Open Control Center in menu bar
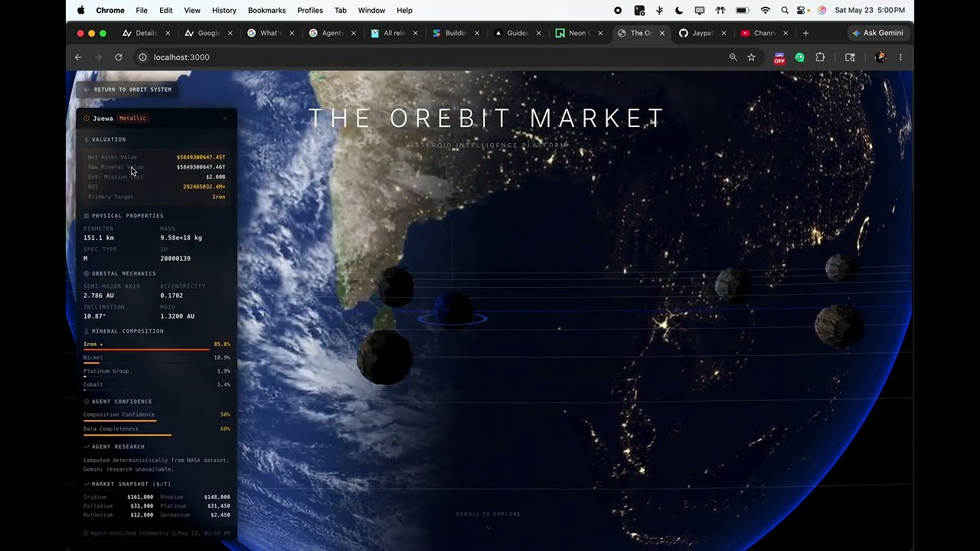980x551 pixels. (x=802, y=10)
